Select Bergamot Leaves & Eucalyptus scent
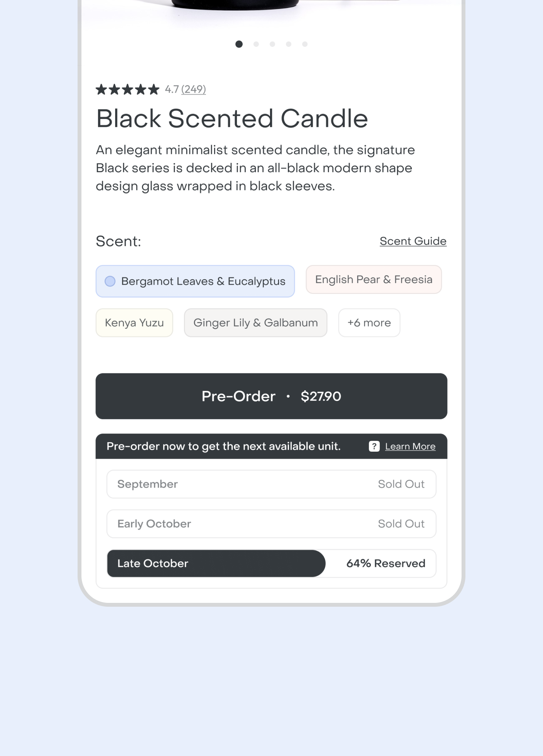 pyautogui.click(x=195, y=281)
